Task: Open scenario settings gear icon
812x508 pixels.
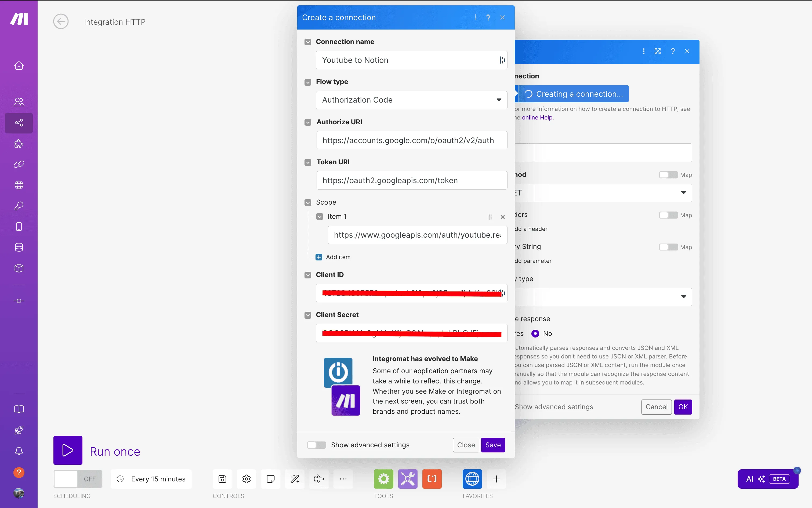Action: coord(247,479)
